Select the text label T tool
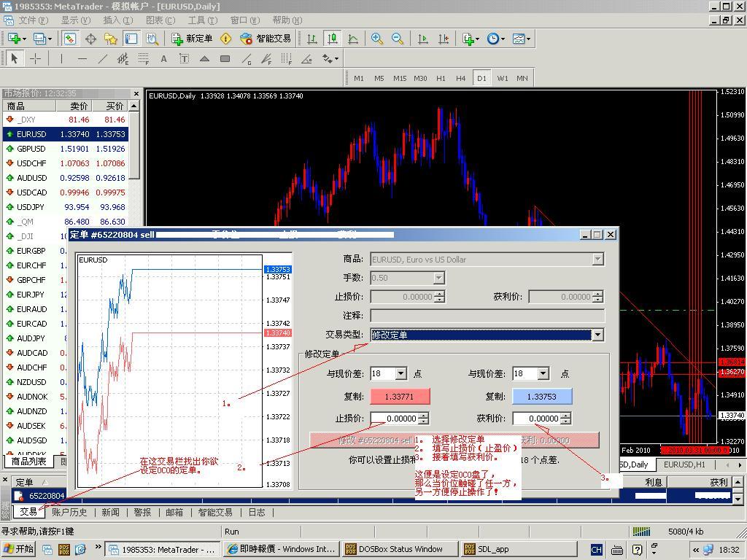This screenshot has width=747, height=560. [x=185, y=58]
